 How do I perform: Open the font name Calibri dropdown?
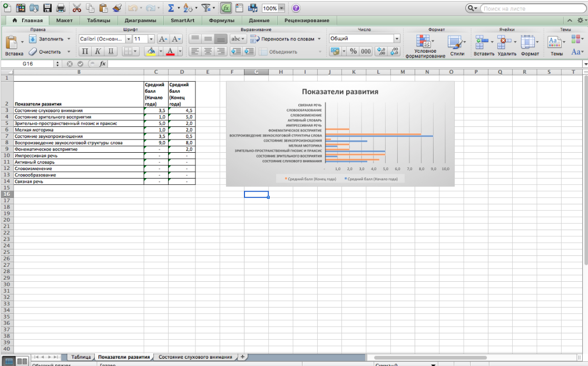click(x=128, y=39)
